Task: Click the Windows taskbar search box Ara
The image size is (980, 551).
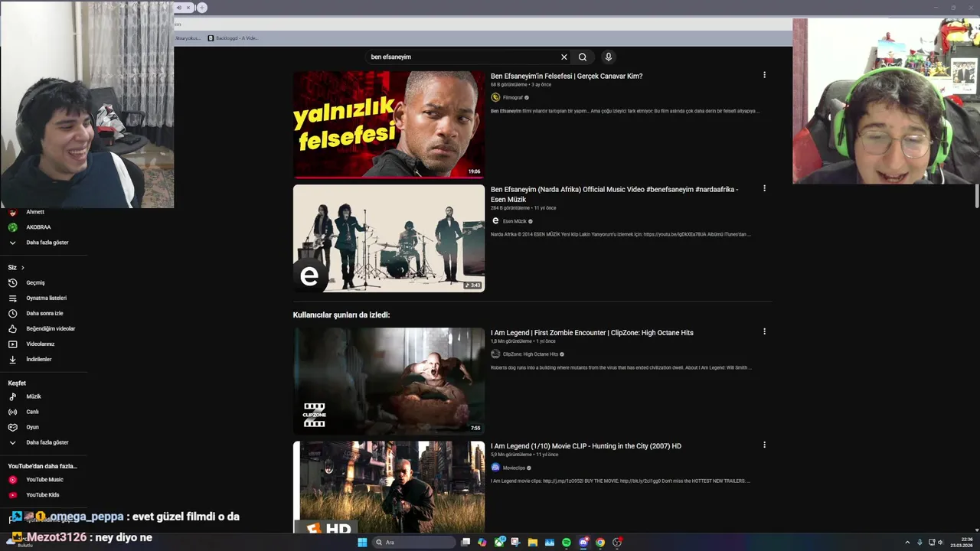Action: tap(413, 543)
